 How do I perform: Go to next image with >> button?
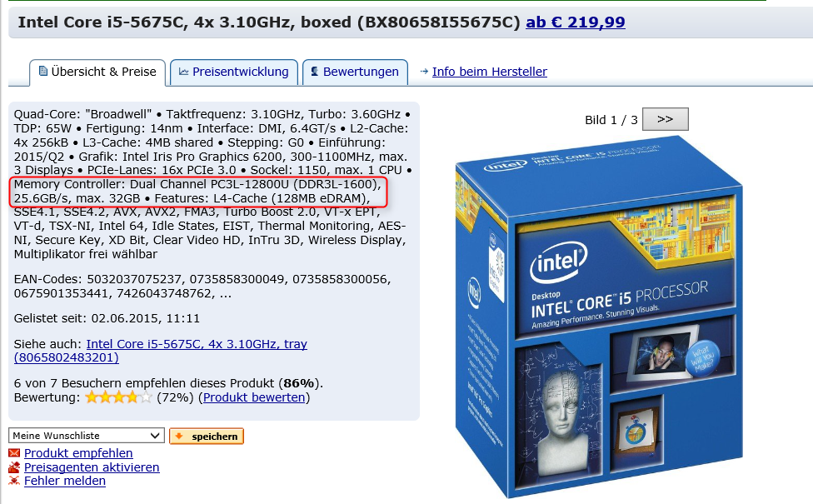pyautogui.click(x=666, y=119)
